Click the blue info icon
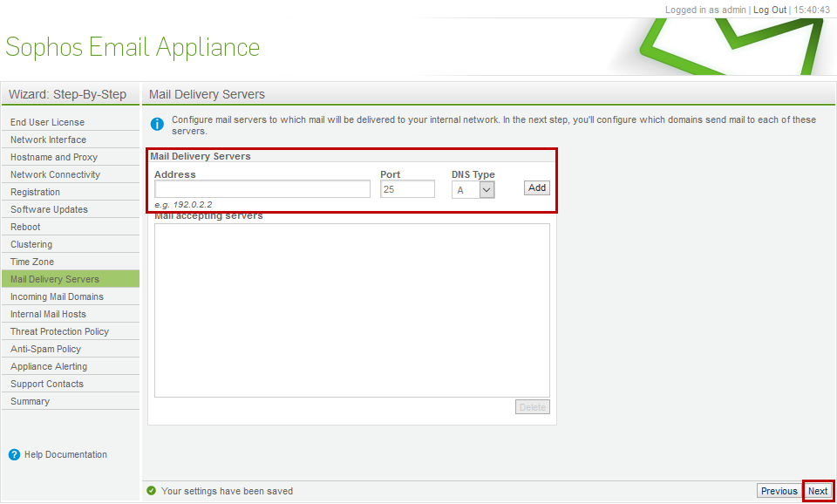Image resolution: width=837 pixels, height=504 pixels. (x=157, y=125)
